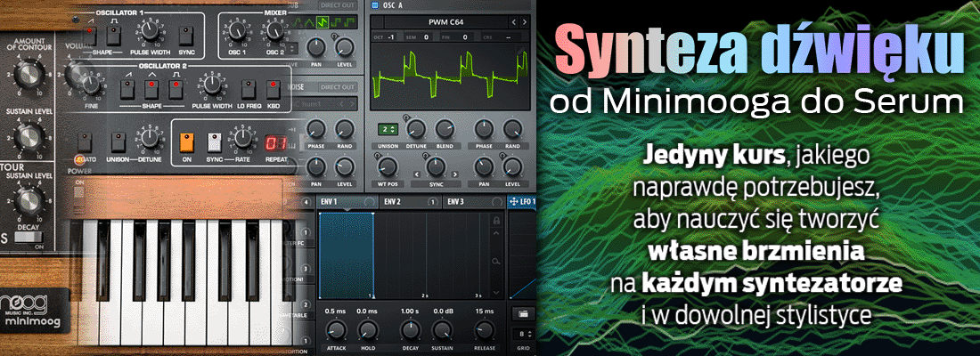Click the Sub oscillator LEVEL knob
Viewport: 980px width, 356px height.
pyautogui.click(x=345, y=47)
